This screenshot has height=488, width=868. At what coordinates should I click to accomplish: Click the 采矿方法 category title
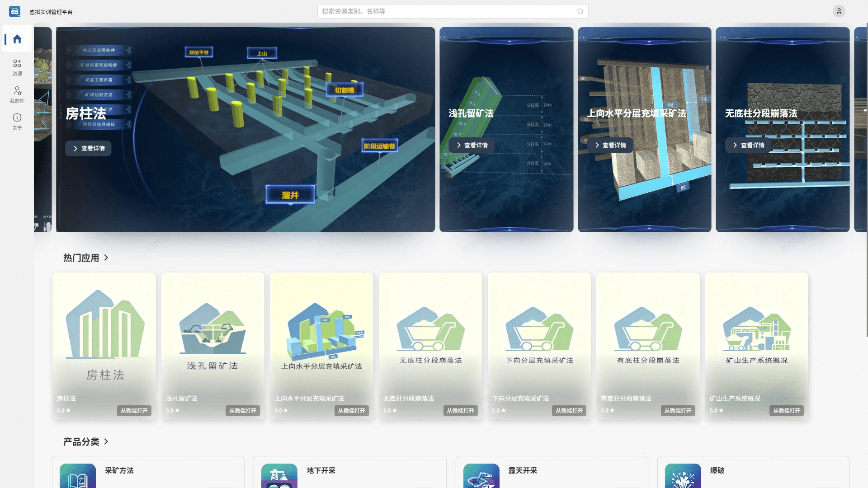(x=119, y=470)
